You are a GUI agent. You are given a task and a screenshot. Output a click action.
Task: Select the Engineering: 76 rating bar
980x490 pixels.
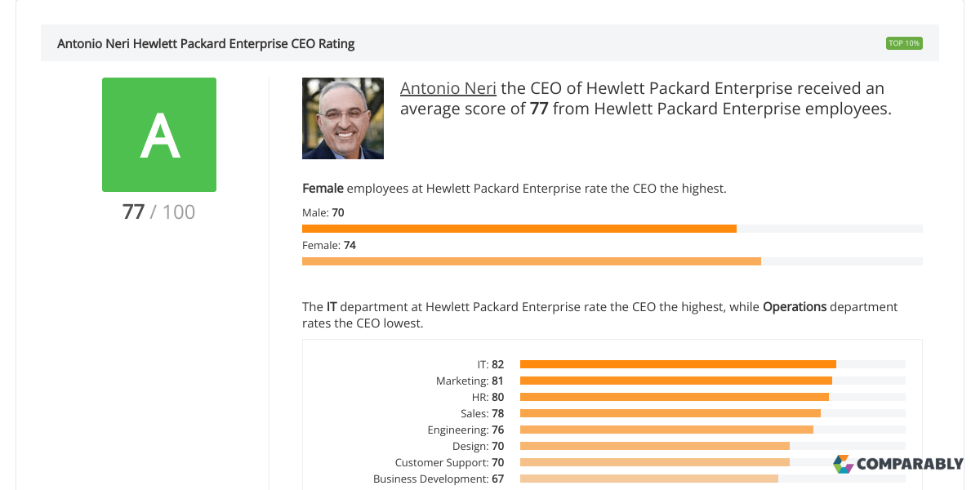click(666, 430)
